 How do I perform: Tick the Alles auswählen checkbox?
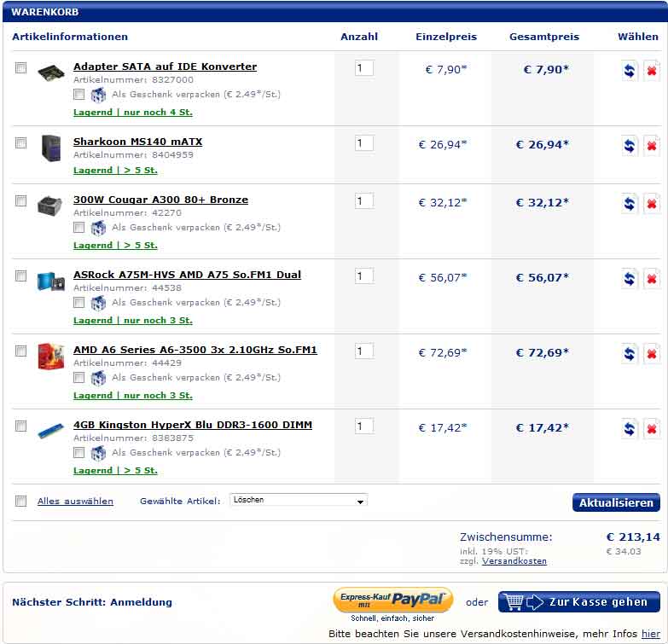coord(20,501)
